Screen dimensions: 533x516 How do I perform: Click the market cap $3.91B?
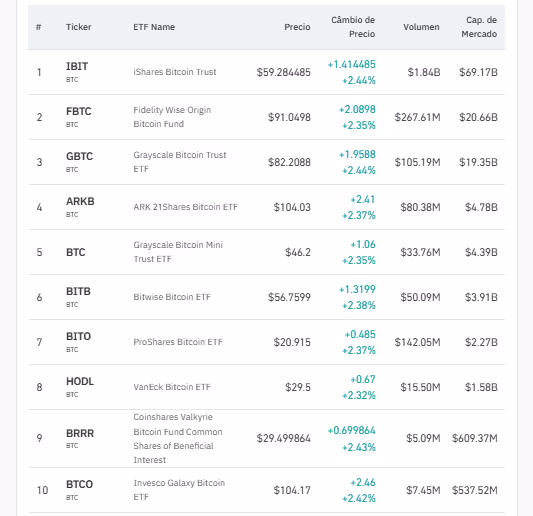481,297
